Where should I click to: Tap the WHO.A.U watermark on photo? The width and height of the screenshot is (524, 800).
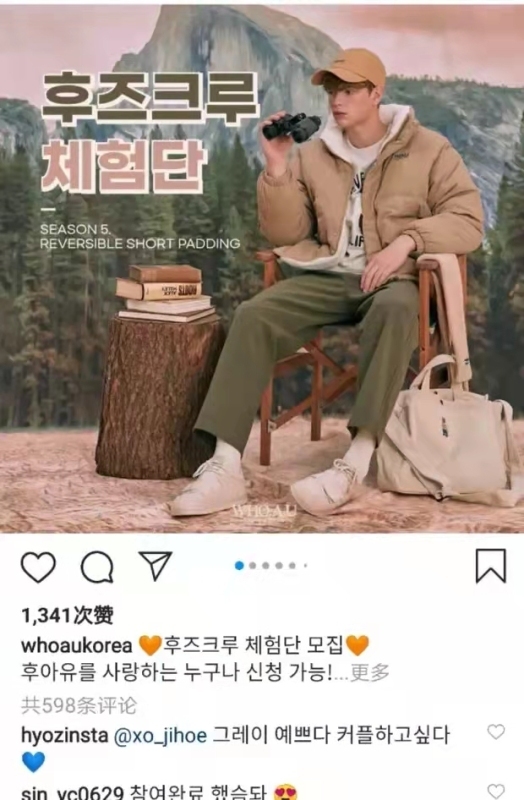[x=263, y=510]
